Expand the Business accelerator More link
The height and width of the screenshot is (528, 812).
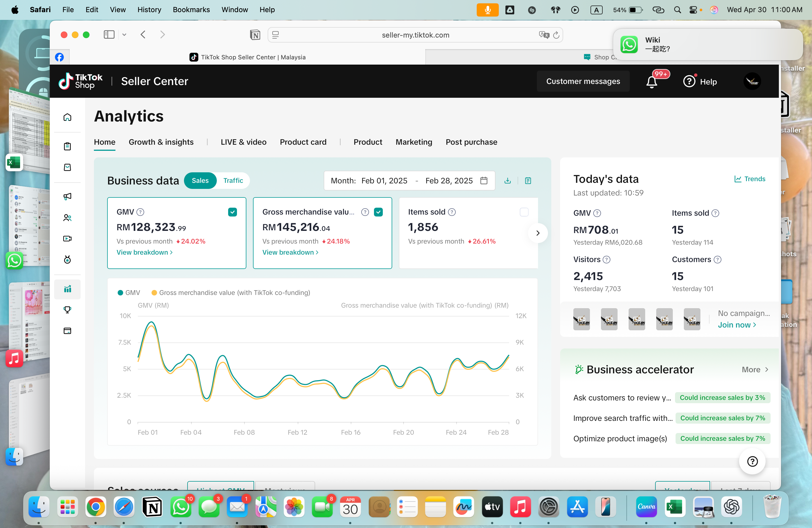[x=755, y=370]
